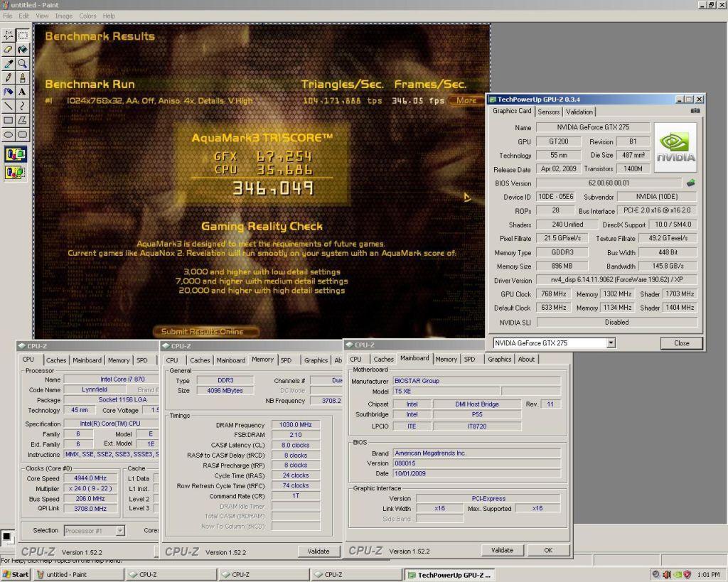Choose the rectangular Select tool in Paint
This screenshot has width=728, height=582.
pyautogui.click(x=22, y=36)
